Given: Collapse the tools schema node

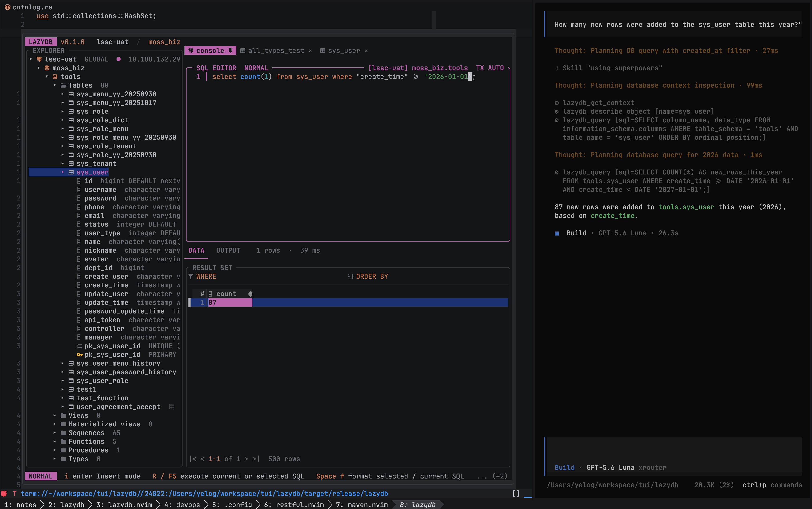Looking at the screenshot, I should [x=47, y=77].
